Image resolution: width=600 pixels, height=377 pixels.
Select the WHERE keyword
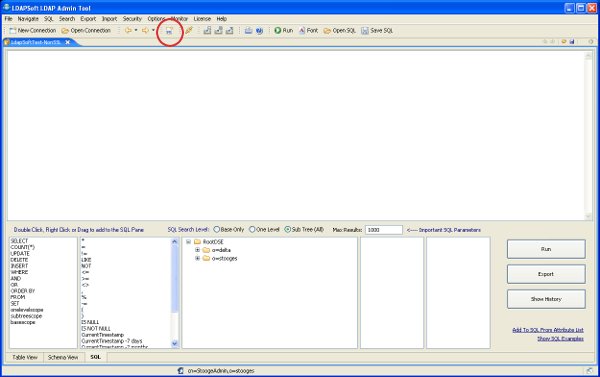(20, 272)
